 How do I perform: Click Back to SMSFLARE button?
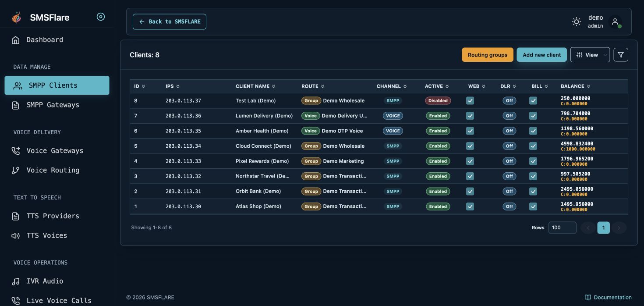pyautogui.click(x=170, y=21)
